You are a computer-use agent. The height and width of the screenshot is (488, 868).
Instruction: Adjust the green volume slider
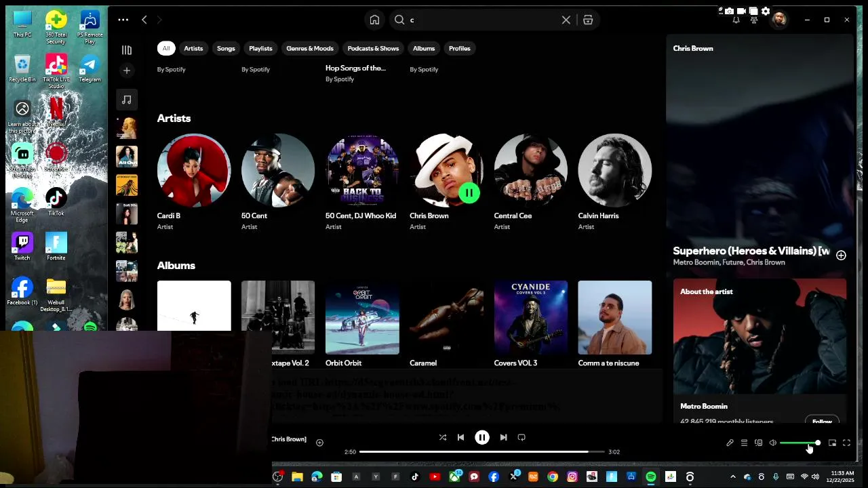pyautogui.click(x=800, y=443)
